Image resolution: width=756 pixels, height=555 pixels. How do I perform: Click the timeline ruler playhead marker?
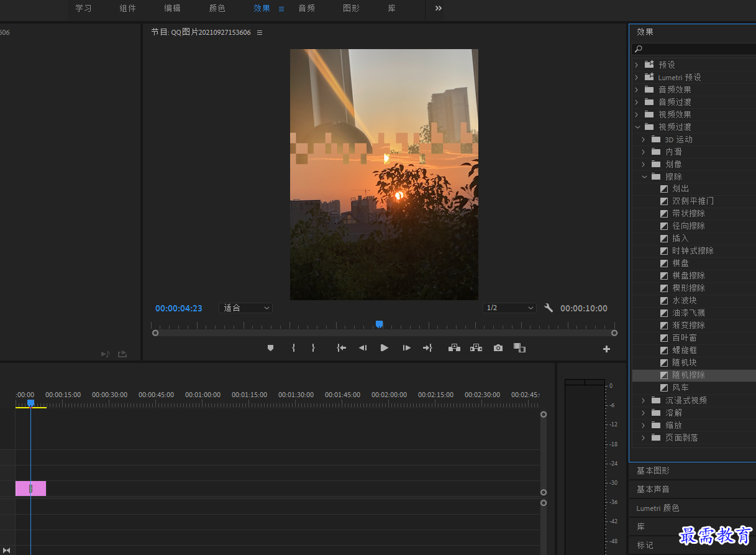[x=30, y=403]
